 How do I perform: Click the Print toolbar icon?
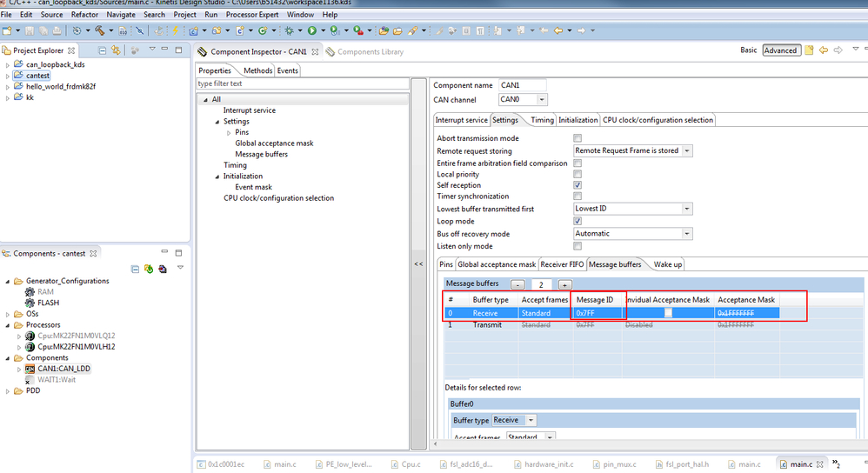[57, 31]
